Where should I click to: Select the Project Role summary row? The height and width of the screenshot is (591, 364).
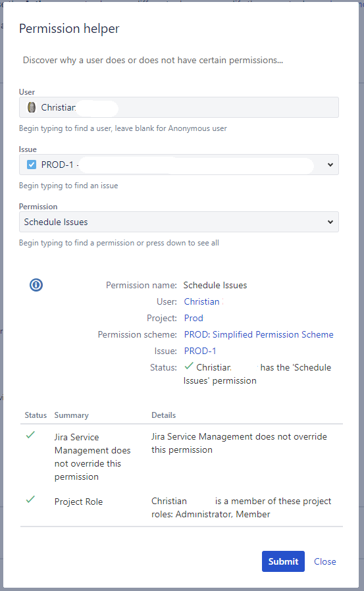click(182, 507)
